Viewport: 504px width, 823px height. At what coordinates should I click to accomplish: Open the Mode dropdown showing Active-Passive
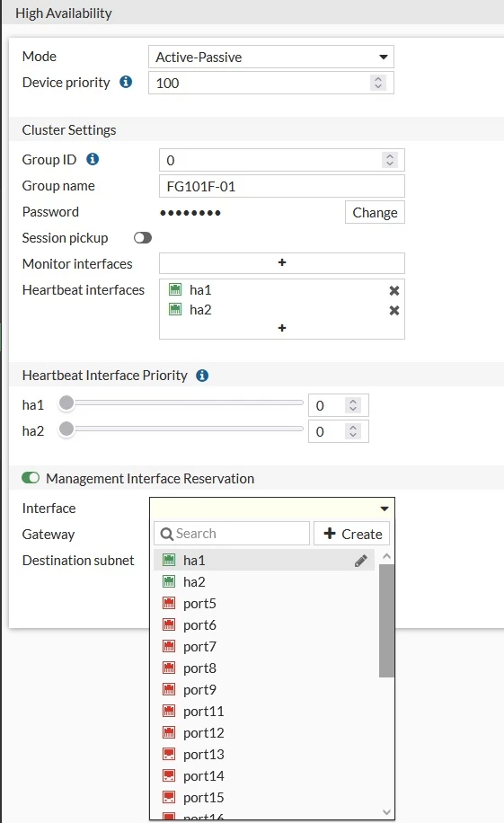pos(271,57)
